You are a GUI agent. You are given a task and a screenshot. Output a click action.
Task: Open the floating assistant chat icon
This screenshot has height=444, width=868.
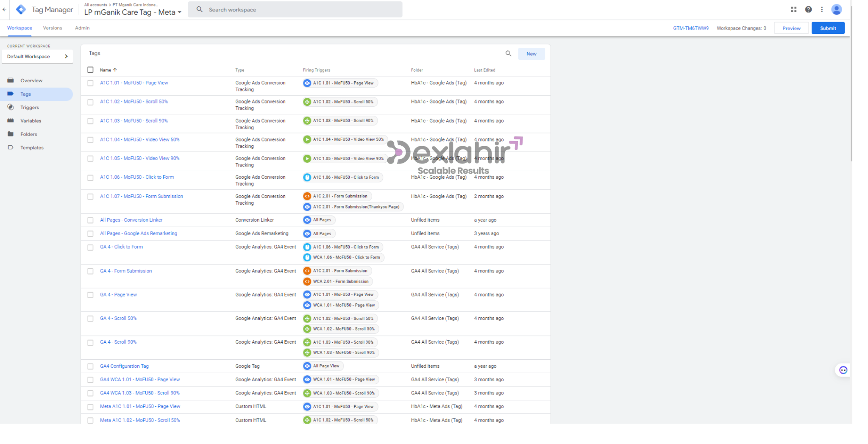843,370
